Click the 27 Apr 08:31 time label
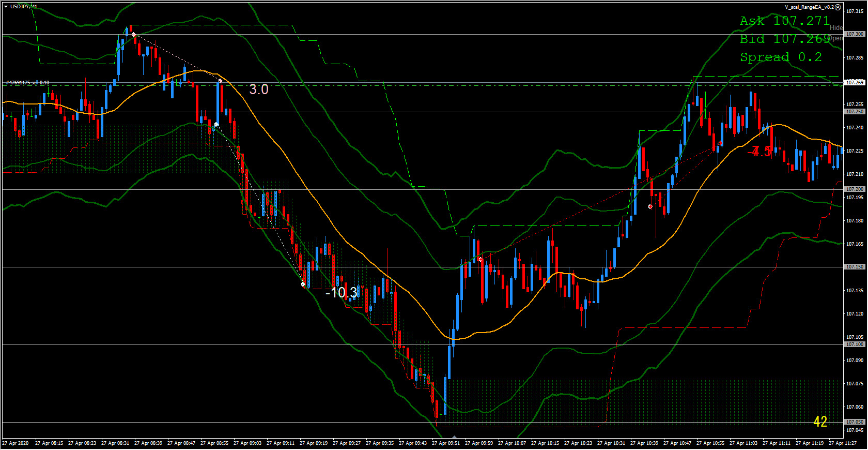Screen dimensions: 868x450 coord(115,443)
